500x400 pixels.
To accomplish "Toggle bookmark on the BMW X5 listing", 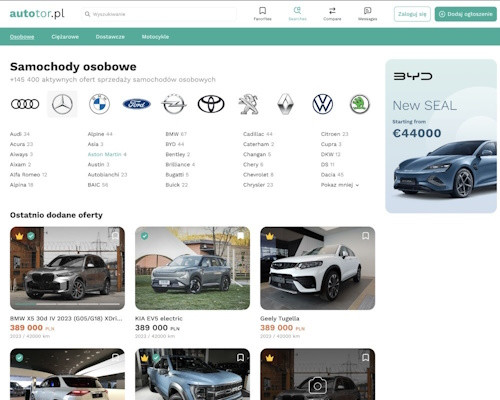I will click(115, 236).
